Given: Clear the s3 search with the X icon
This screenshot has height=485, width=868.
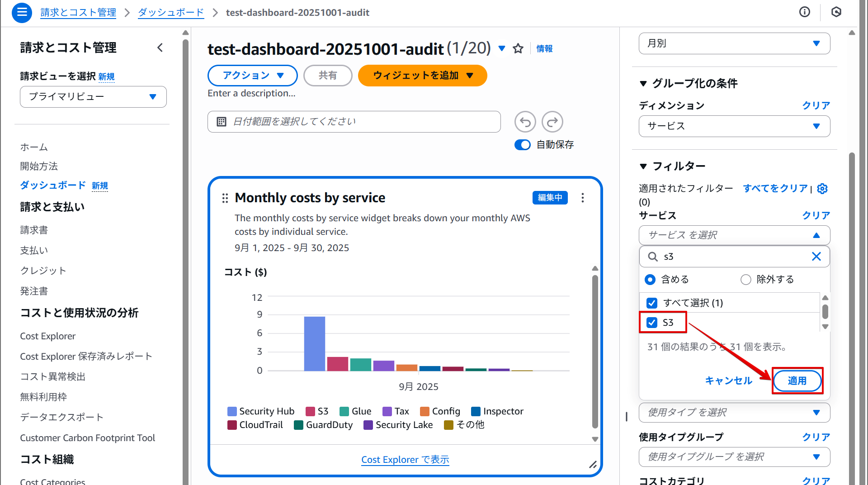Looking at the screenshot, I should [x=816, y=257].
